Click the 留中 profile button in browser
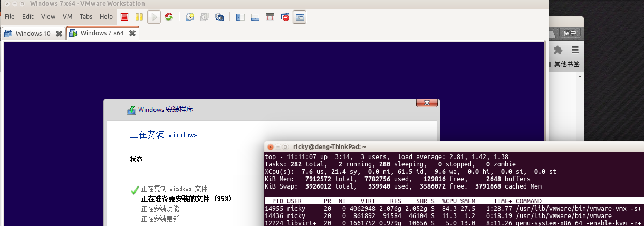This screenshot has width=644, height=226. point(570,33)
